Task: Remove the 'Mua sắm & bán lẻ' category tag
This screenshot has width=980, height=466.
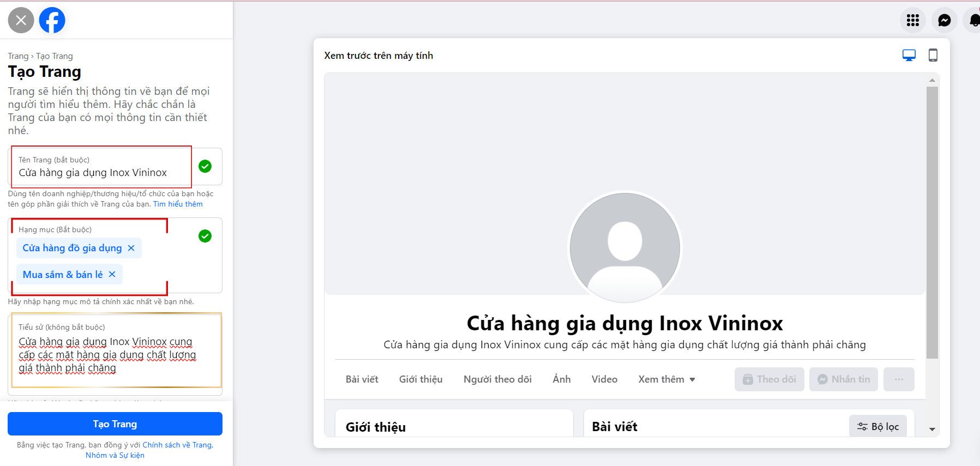Action: [112, 274]
